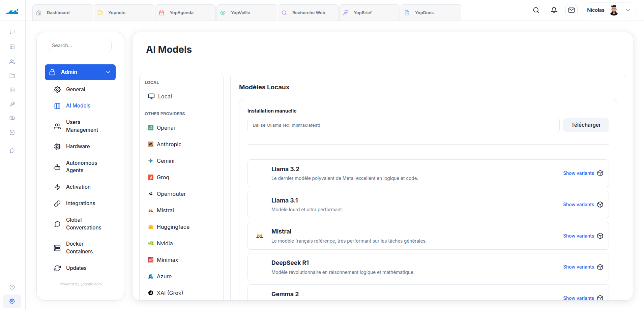644x310 pixels.
Task: Show variants for Llama 3.1
Action: coord(579,205)
